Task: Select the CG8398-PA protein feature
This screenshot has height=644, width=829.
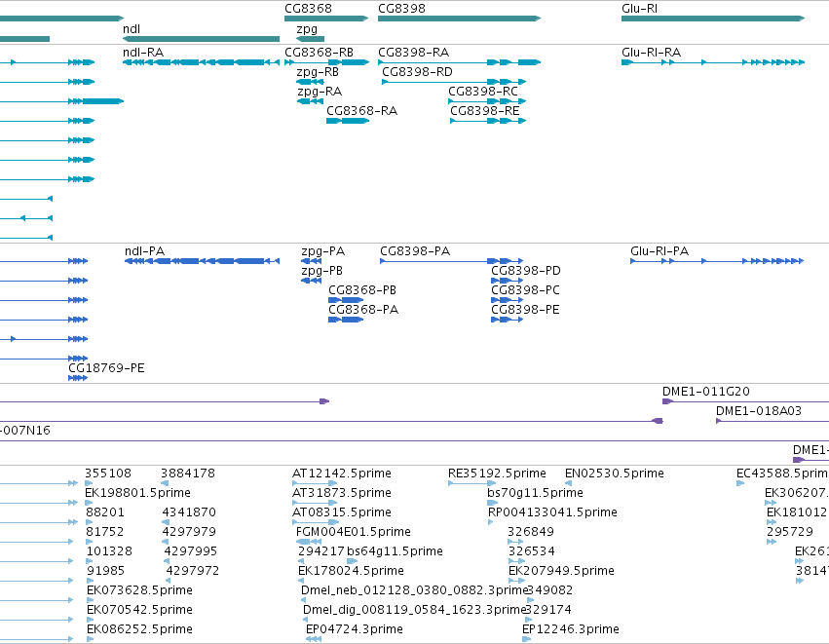Action: point(451,261)
